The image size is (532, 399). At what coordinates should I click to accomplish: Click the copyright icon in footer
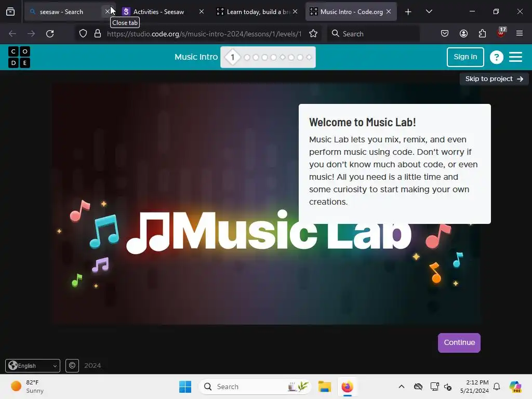(x=72, y=366)
